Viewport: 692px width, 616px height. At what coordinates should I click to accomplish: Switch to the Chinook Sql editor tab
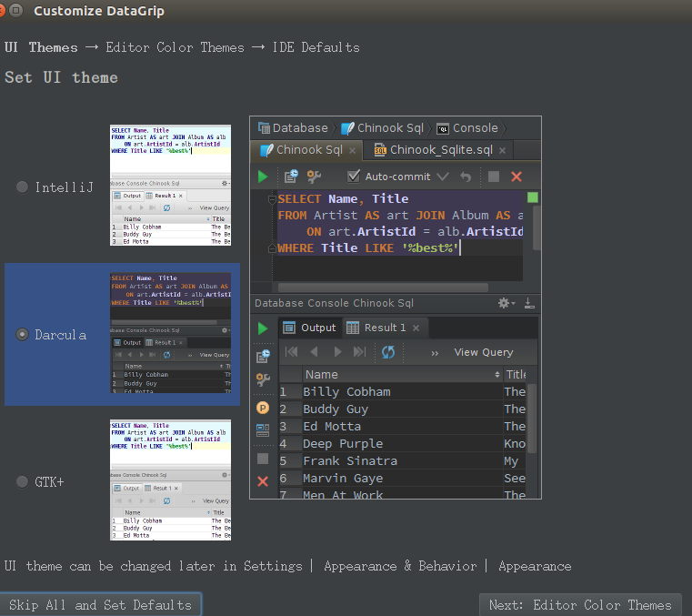(x=306, y=150)
